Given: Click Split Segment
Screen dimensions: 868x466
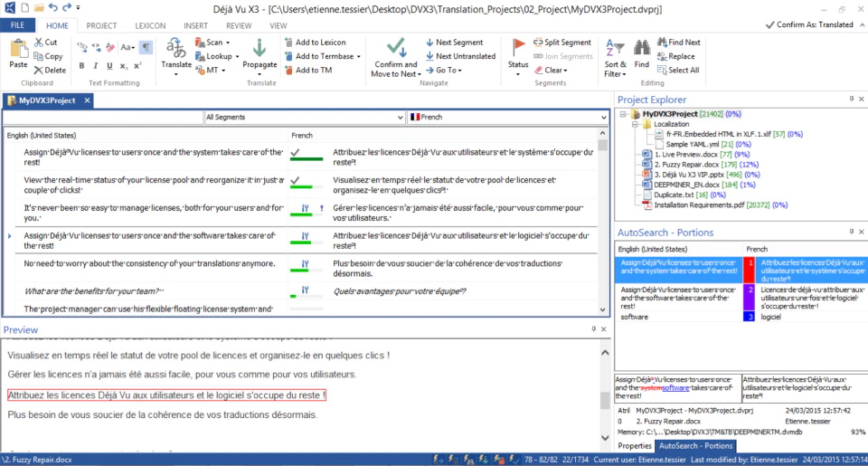Looking at the screenshot, I should (x=562, y=43).
